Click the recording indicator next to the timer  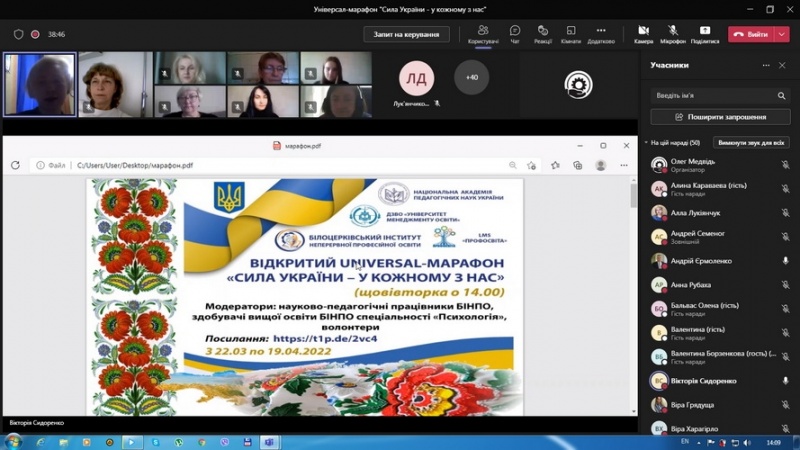(35, 34)
